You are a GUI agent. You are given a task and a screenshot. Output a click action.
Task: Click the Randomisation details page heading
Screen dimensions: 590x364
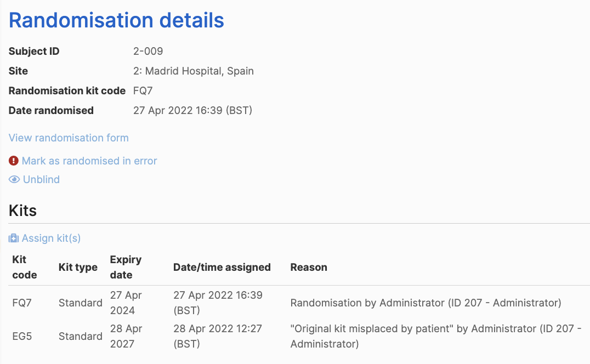116,20
